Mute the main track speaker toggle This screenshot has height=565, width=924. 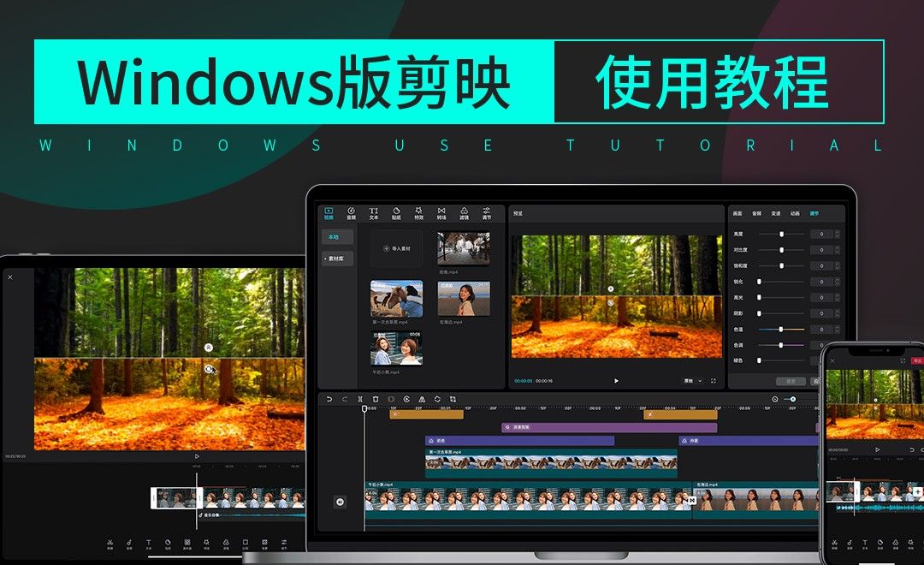click(340, 502)
